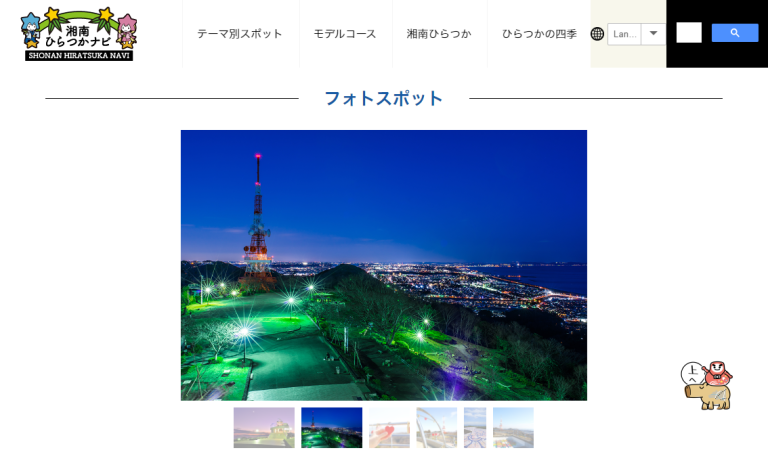Click the フォトスポット heading
The image size is (768, 465).
[x=384, y=98]
